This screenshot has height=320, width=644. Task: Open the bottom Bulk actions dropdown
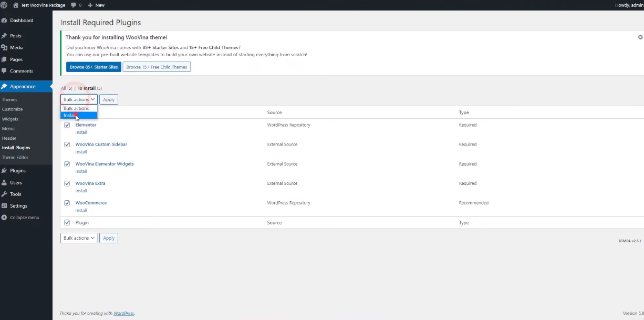click(x=79, y=238)
